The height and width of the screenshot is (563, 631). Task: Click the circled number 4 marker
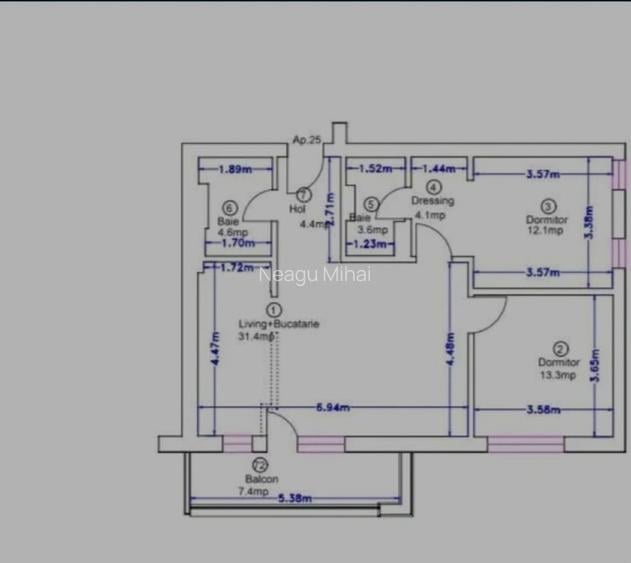(434, 187)
